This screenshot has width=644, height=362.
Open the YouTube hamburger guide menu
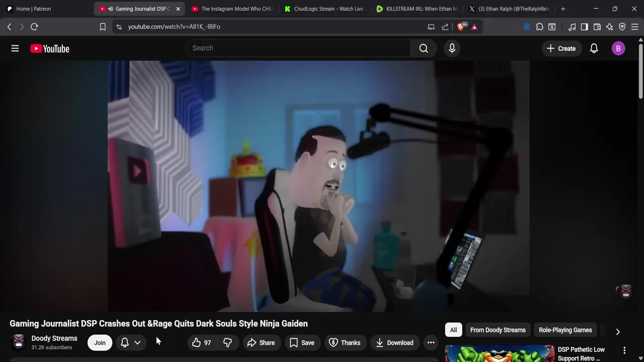(x=15, y=48)
